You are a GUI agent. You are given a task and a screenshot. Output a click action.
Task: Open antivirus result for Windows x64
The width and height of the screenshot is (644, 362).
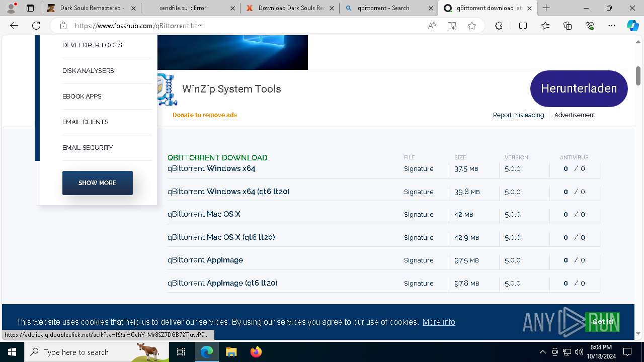click(x=574, y=169)
